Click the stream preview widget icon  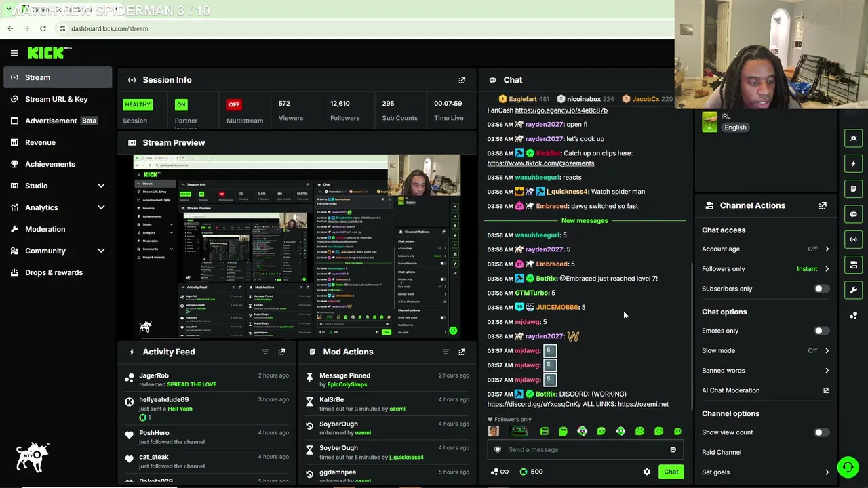(x=854, y=138)
